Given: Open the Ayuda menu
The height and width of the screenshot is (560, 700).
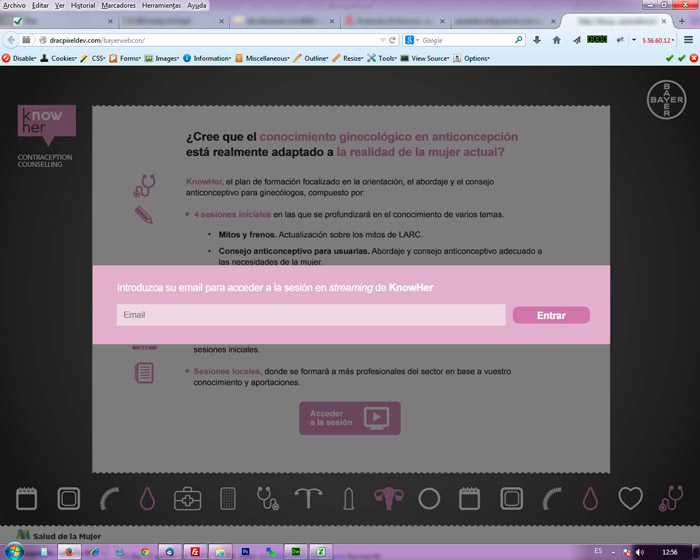Looking at the screenshot, I should (196, 5).
